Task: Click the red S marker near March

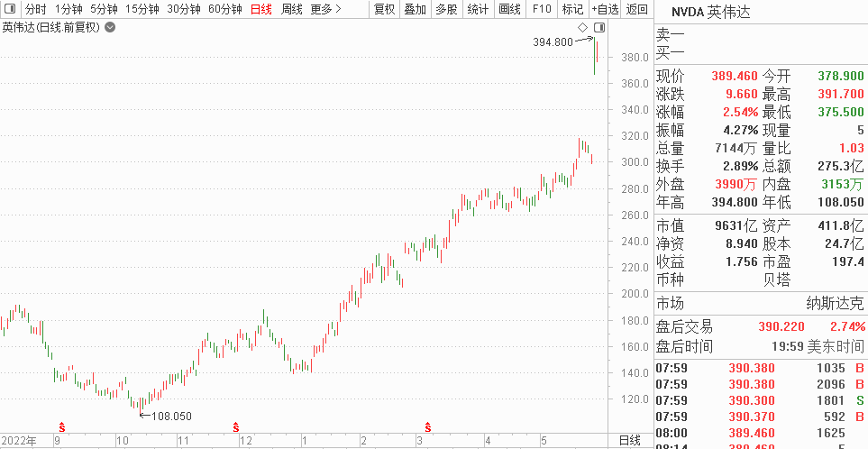Action: click(x=428, y=426)
